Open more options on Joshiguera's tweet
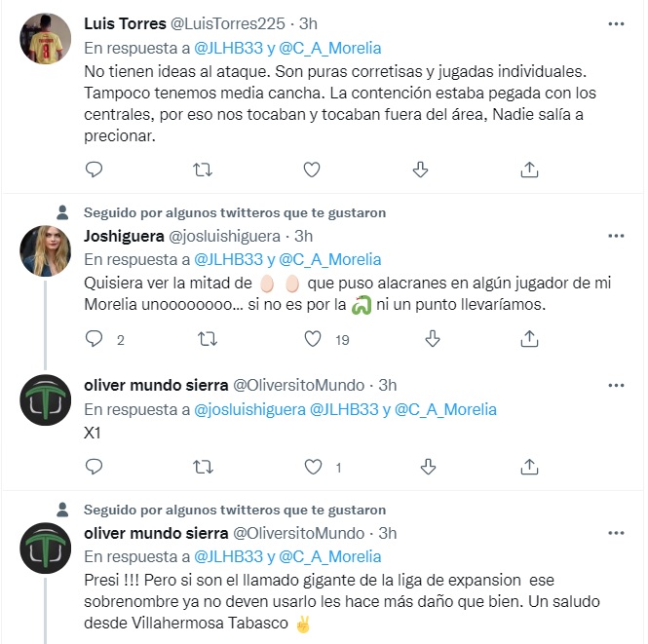 pos(615,235)
